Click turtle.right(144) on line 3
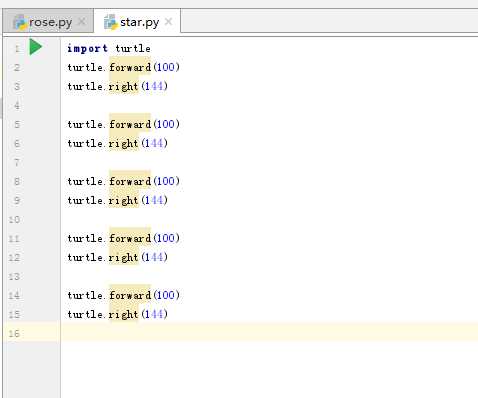This screenshot has width=478, height=398. (117, 86)
